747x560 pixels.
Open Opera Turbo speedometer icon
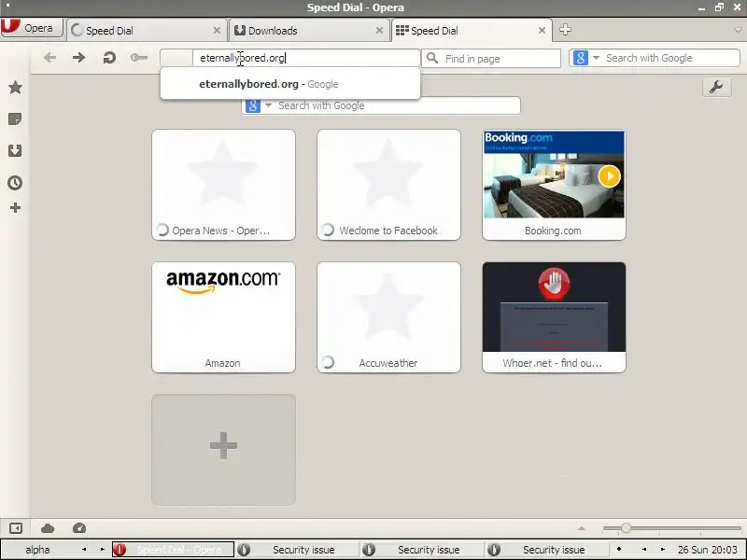(79, 528)
